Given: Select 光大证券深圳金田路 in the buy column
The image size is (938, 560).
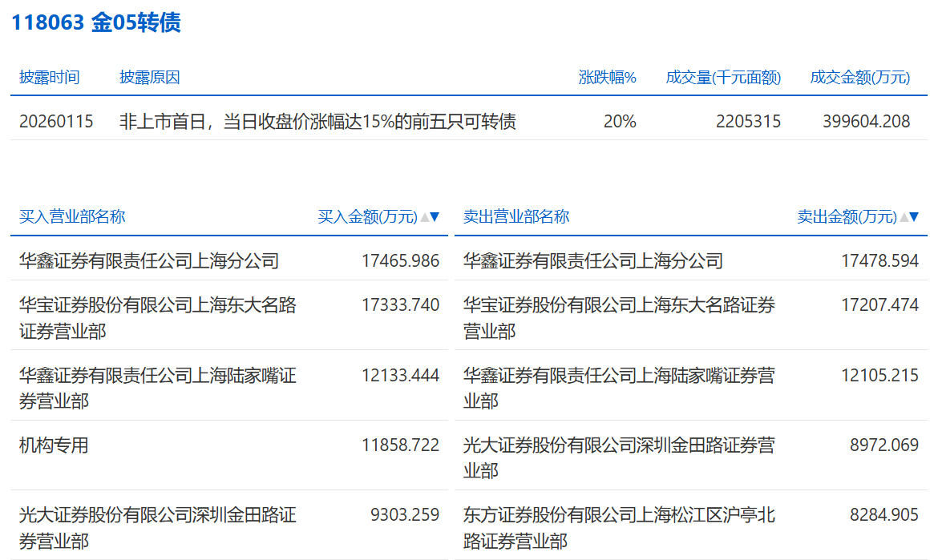Looking at the screenshot, I should [158, 528].
